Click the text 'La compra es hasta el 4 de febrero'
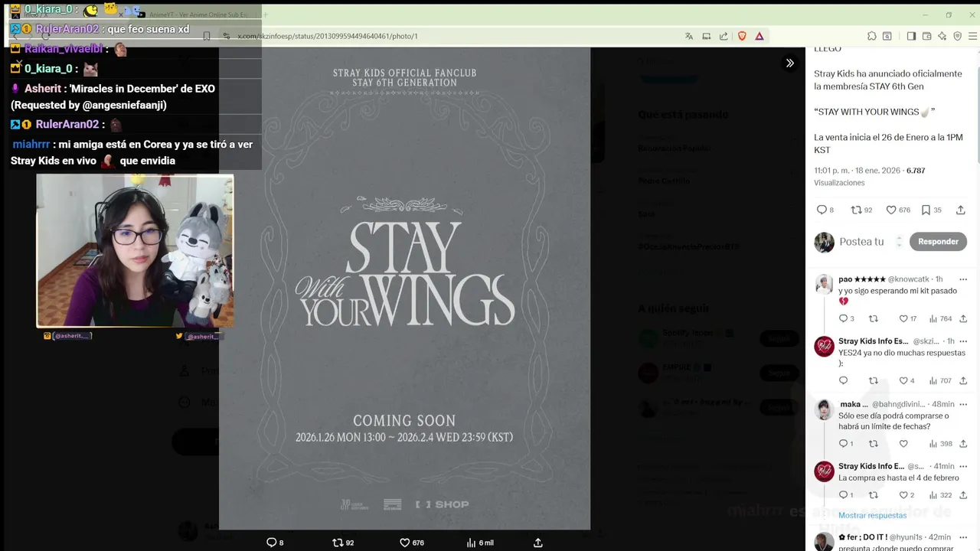Screen dimensions: 980x551 [899, 478]
